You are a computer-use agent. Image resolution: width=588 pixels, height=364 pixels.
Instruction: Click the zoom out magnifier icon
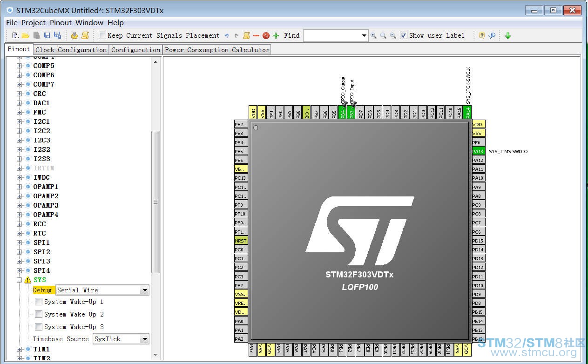(393, 35)
